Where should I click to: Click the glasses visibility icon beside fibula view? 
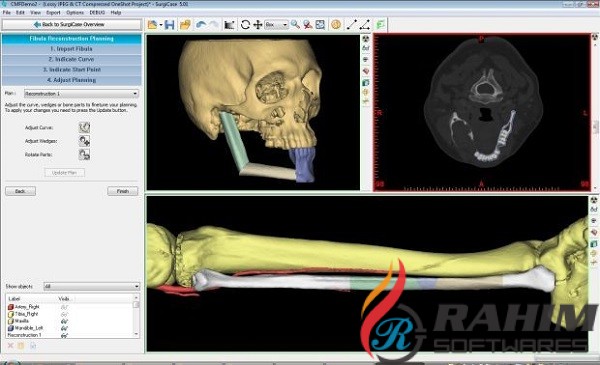pos(593,210)
